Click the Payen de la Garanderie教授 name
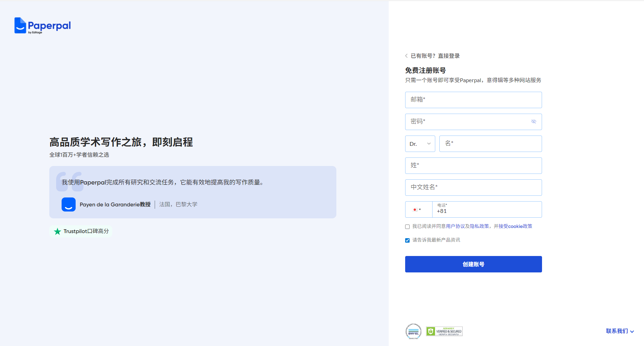This screenshot has height=346, width=644. pyautogui.click(x=115, y=204)
